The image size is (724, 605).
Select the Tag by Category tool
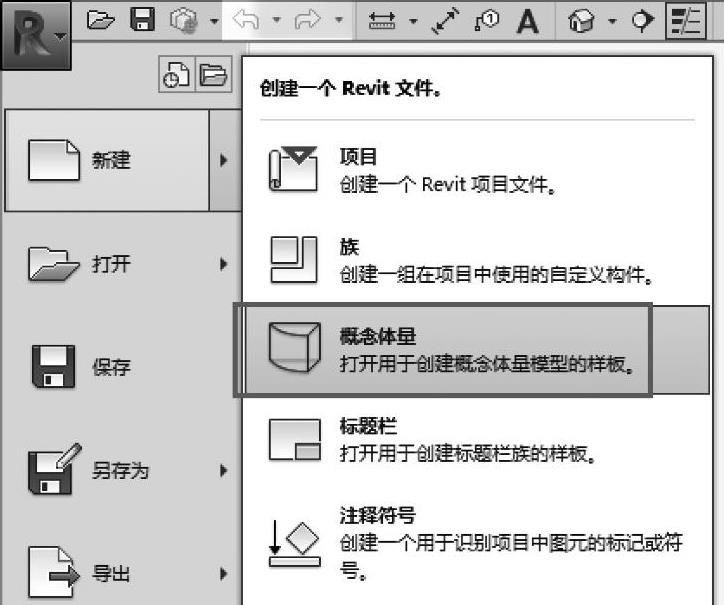tap(487, 21)
